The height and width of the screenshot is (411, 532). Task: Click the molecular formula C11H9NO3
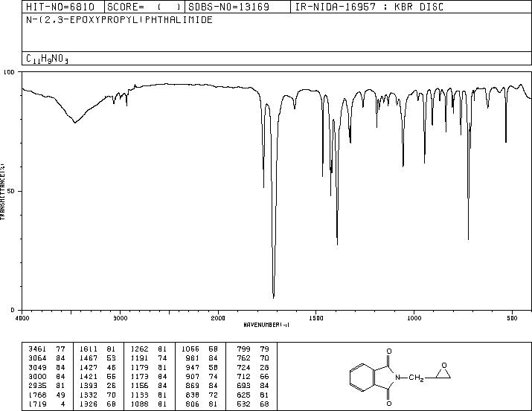coord(47,59)
